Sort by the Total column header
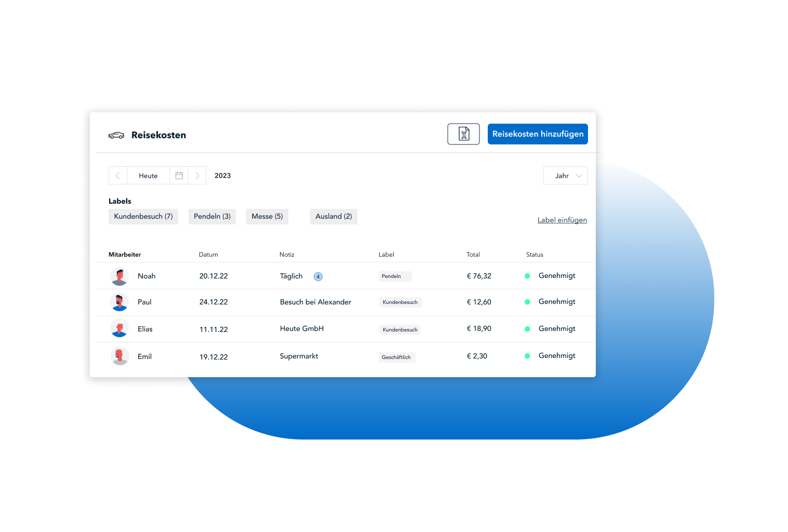788x532 pixels. 473,255
